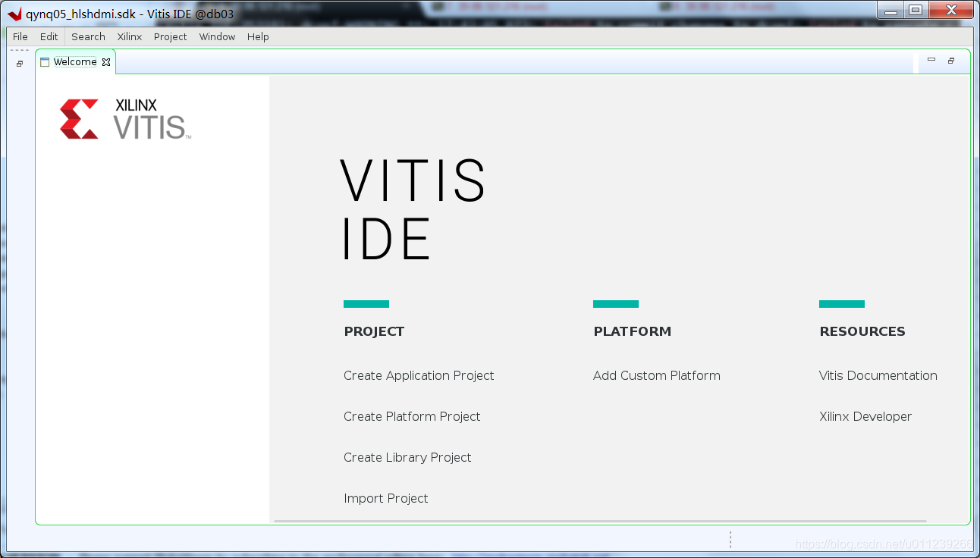Open the Edit menu
Image resolution: width=980 pixels, height=558 pixels.
pyautogui.click(x=49, y=36)
